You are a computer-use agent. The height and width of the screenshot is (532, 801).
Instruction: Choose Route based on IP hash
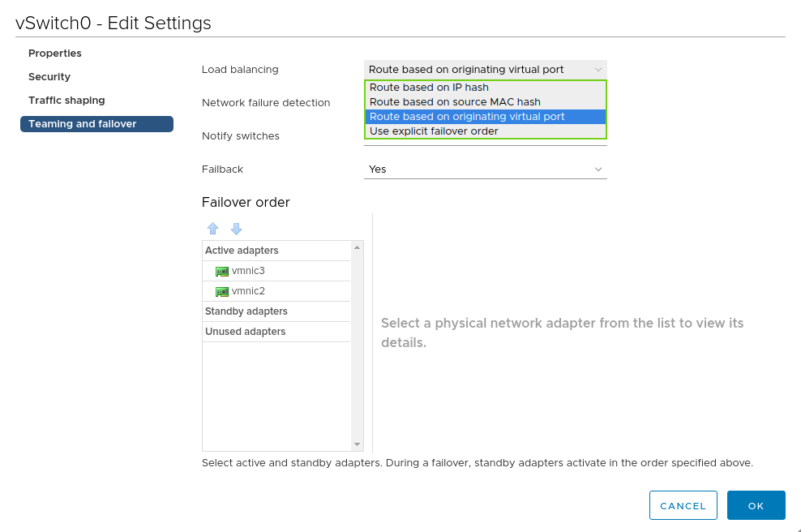click(486, 88)
